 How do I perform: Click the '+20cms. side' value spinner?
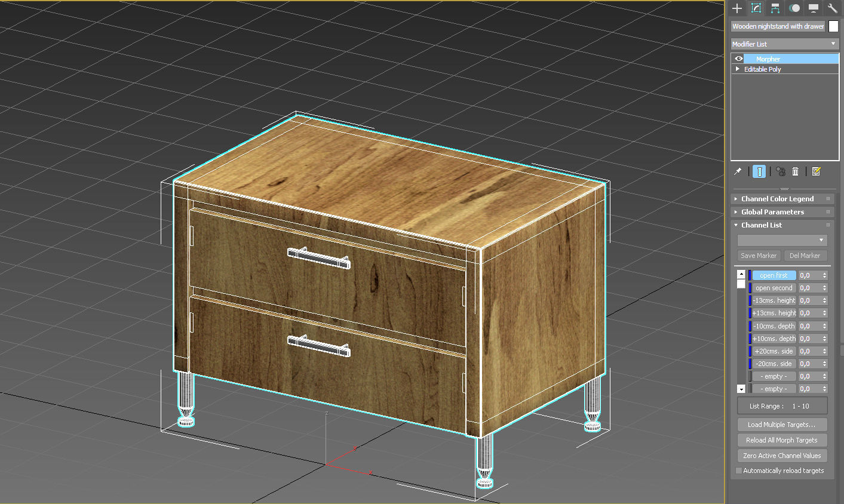pos(825,351)
